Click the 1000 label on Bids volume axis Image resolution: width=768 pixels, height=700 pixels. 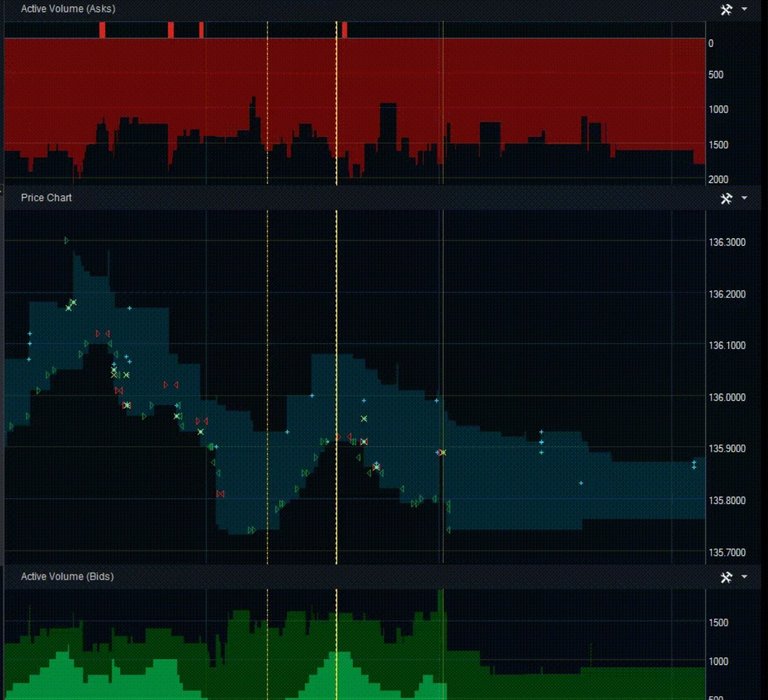pyautogui.click(x=718, y=662)
